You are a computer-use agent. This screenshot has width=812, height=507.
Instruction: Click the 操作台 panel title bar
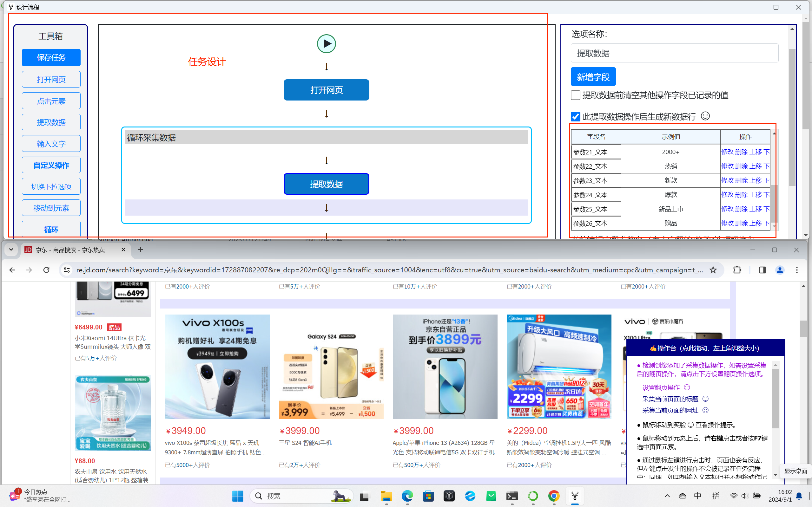(x=705, y=348)
